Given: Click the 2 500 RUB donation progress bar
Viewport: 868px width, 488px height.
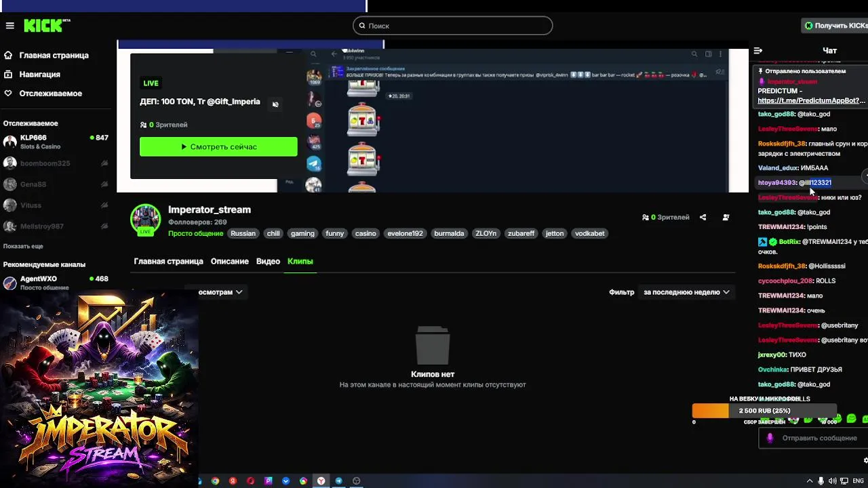Looking at the screenshot, I should (x=764, y=411).
